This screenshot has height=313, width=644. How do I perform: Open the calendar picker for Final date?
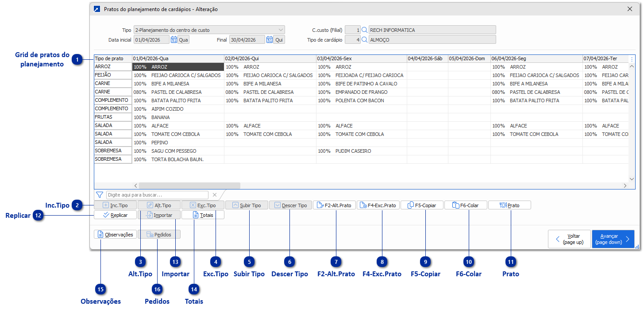pyautogui.click(x=269, y=40)
